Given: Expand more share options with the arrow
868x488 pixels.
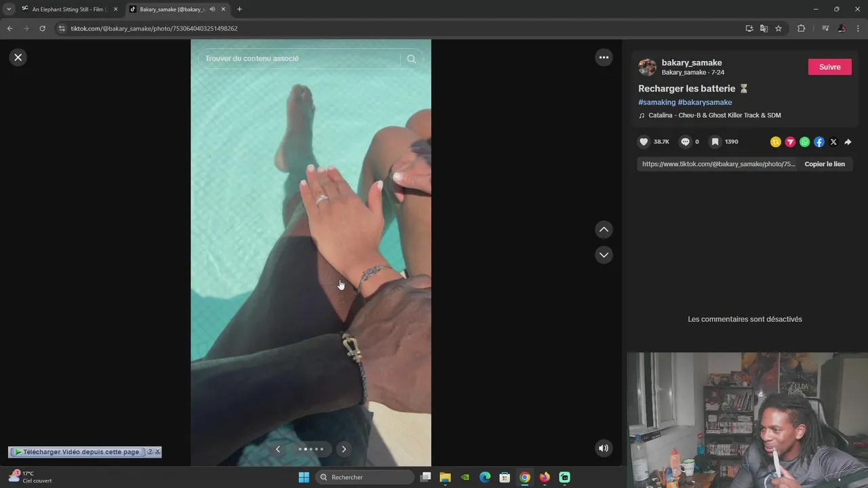Looking at the screenshot, I should point(848,142).
